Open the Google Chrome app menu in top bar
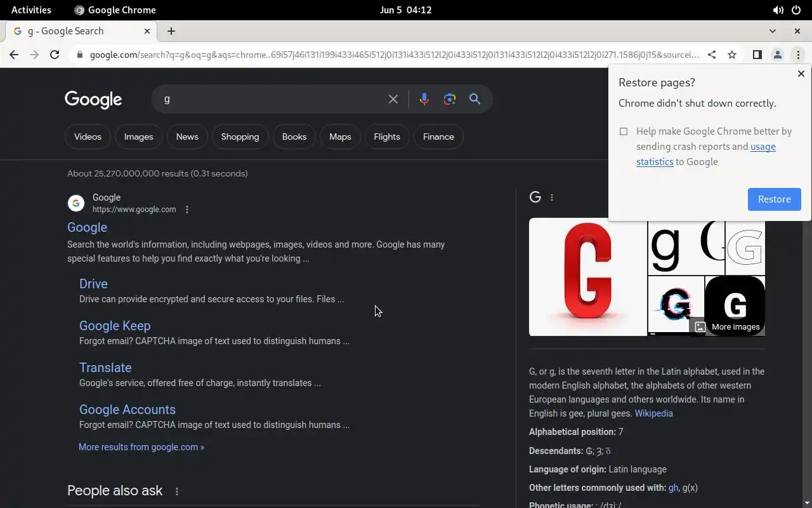Viewport: 812px width, 508px height. [x=115, y=10]
